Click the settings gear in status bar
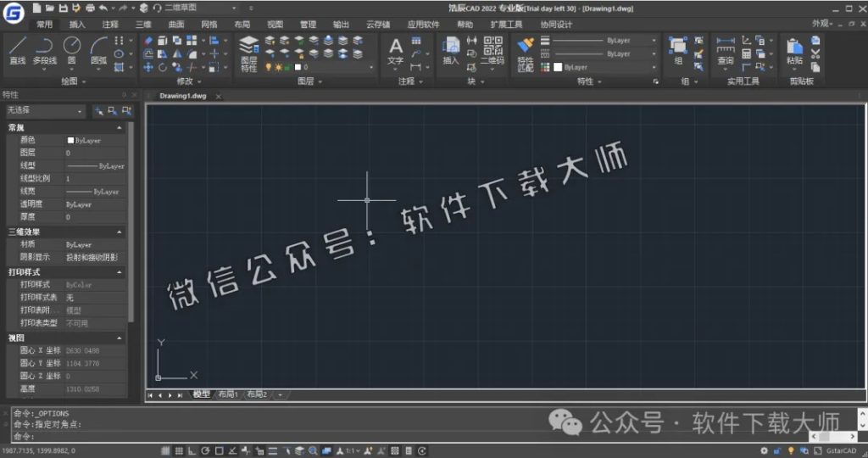Screen dimensions: 868x458 click(x=764, y=451)
